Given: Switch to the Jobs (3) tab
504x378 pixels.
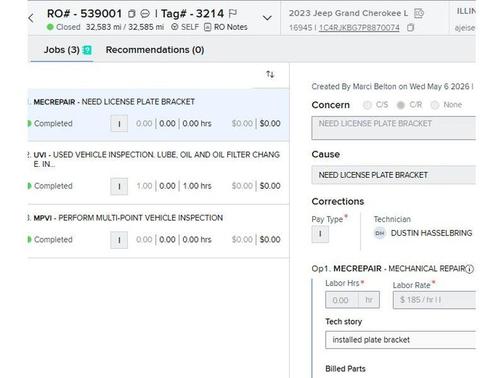Looking at the screenshot, I should [x=62, y=50].
